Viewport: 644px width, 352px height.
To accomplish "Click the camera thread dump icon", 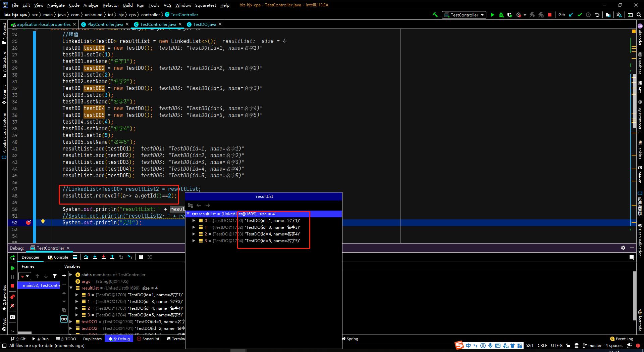I will pyautogui.click(x=12, y=317).
